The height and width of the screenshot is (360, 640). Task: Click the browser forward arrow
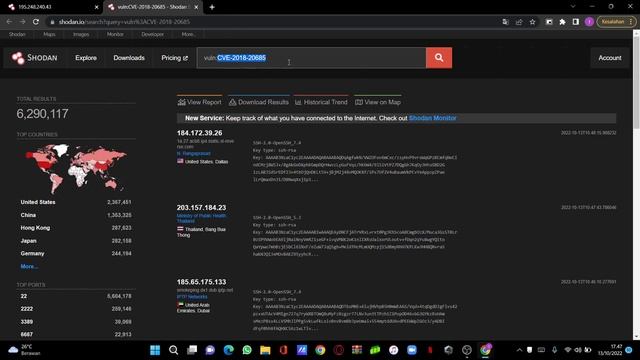[x=22, y=22]
